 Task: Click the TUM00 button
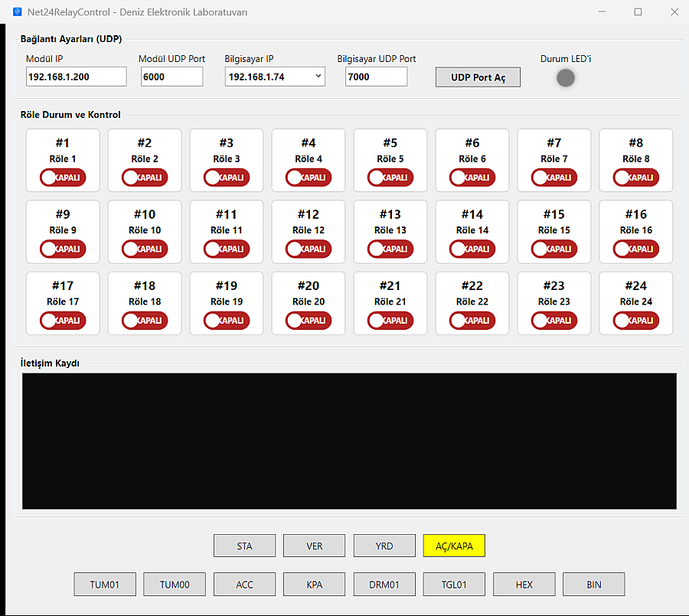tap(175, 585)
